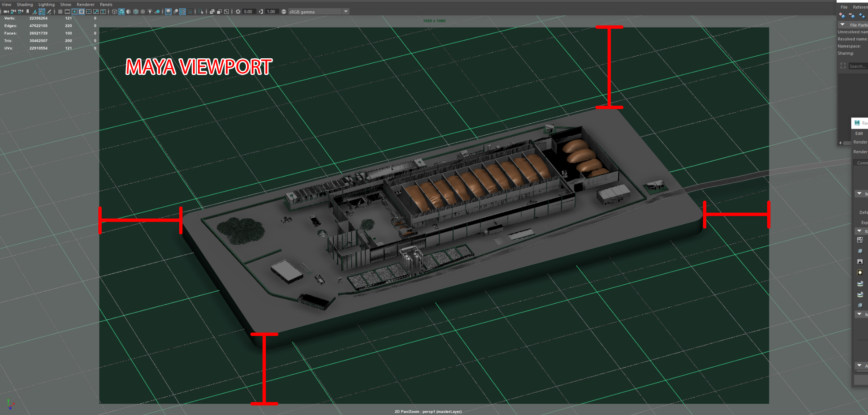Open the View menu in the viewport panel
Viewport: 868px width, 415px height.
(7, 5)
